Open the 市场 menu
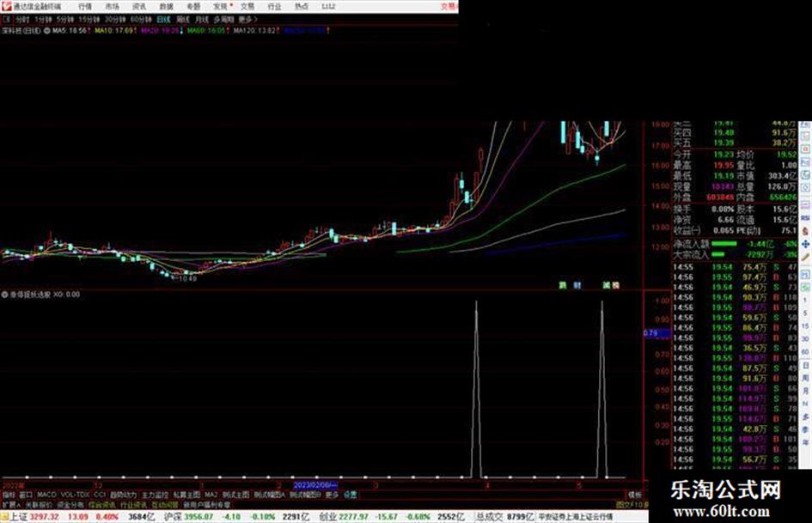Image resolution: width=812 pixels, height=523 pixels. [112, 7]
